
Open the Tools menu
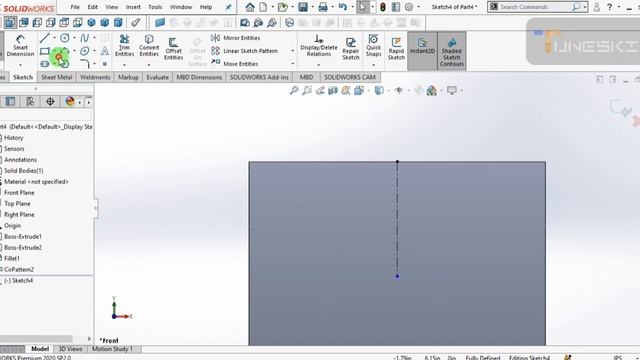(x=155, y=7)
